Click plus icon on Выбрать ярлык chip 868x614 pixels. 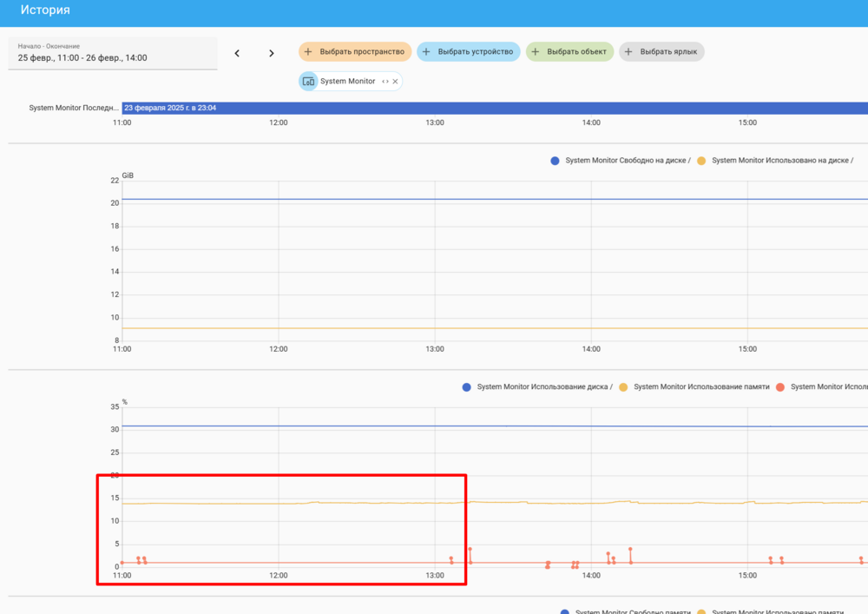[628, 52]
